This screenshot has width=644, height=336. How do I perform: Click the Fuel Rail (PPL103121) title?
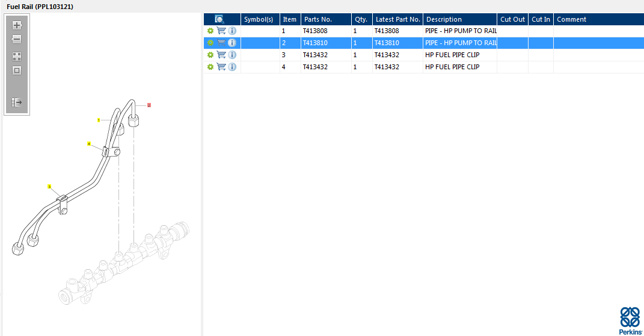coord(40,7)
